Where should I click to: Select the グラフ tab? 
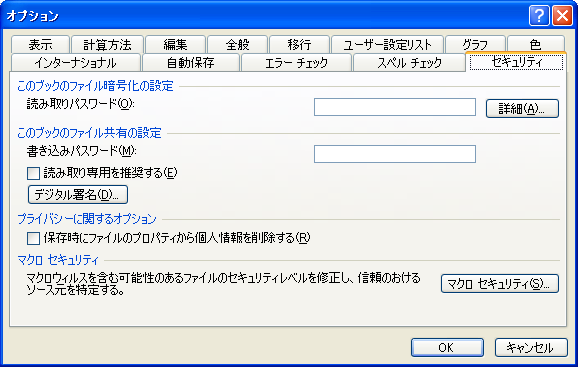[x=475, y=45]
